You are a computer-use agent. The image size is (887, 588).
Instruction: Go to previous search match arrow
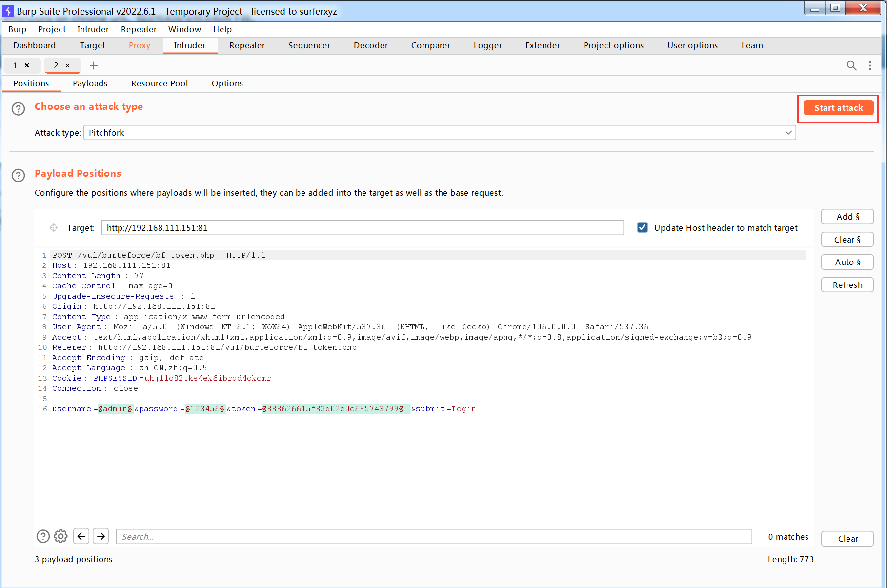[81, 536]
